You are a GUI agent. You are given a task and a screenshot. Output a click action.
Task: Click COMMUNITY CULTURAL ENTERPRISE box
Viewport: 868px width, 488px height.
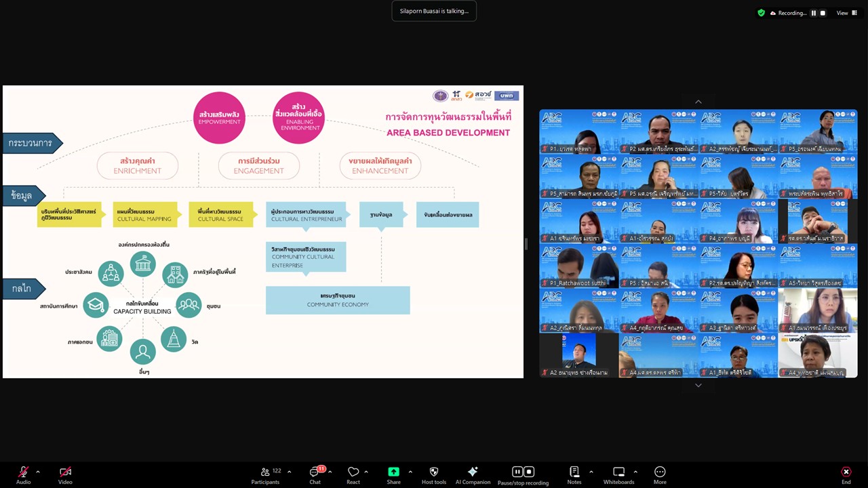[306, 257]
